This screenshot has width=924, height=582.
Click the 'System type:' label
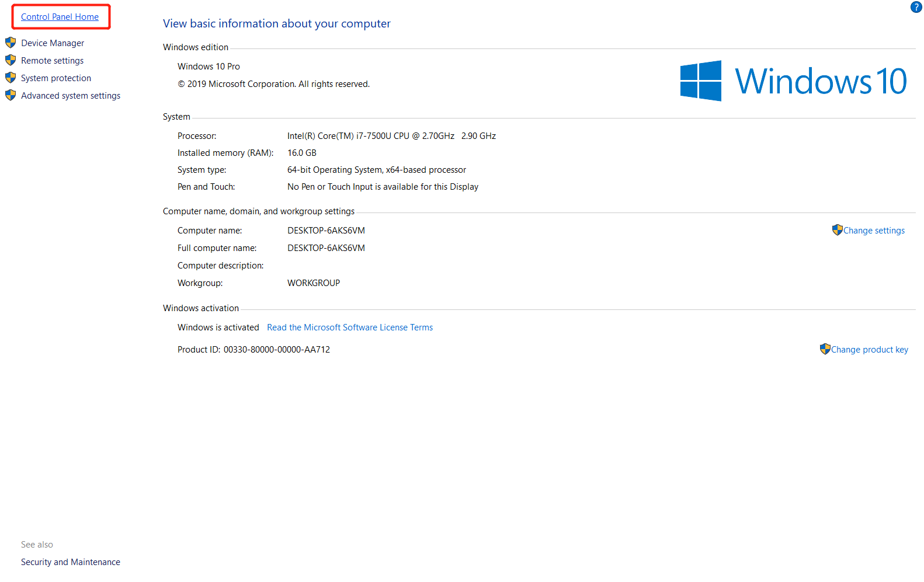click(202, 170)
